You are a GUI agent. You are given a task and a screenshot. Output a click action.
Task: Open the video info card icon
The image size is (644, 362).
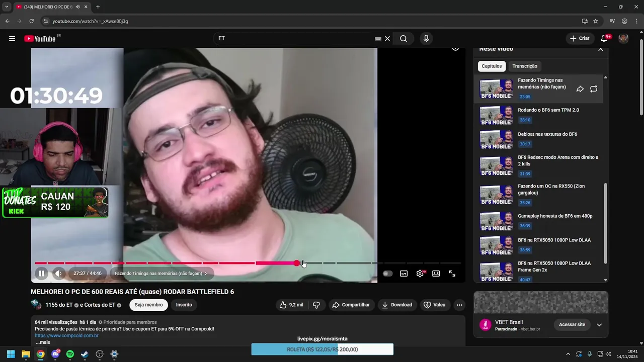coord(455,48)
